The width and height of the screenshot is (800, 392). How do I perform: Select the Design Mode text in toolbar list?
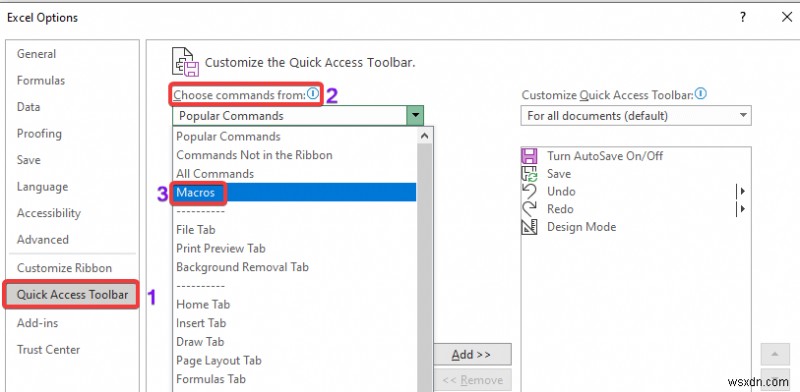(x=582, y=227)
